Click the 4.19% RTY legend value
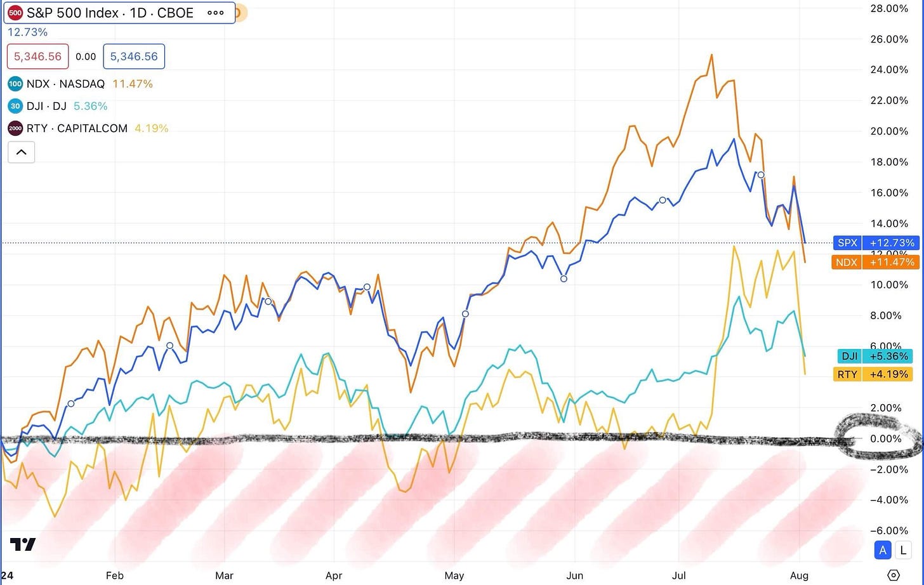The image size is (924, 585). pos(152,128)
